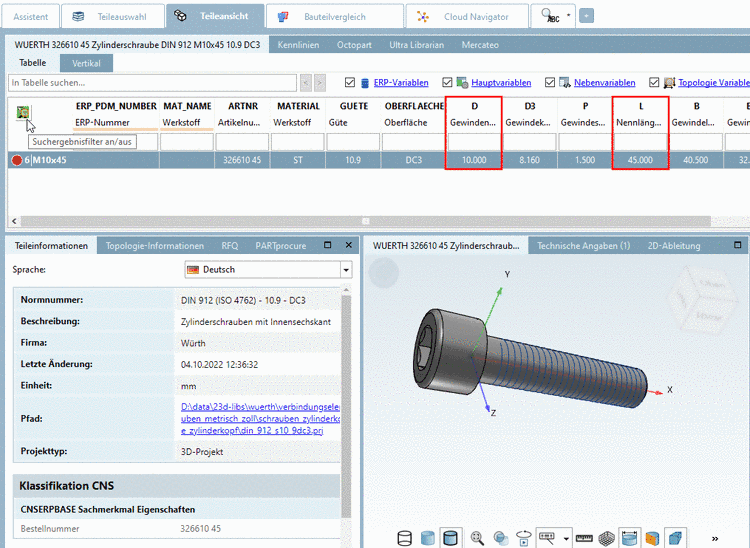
Task: Click the dimension measuring tool icon
Action: 547,537
